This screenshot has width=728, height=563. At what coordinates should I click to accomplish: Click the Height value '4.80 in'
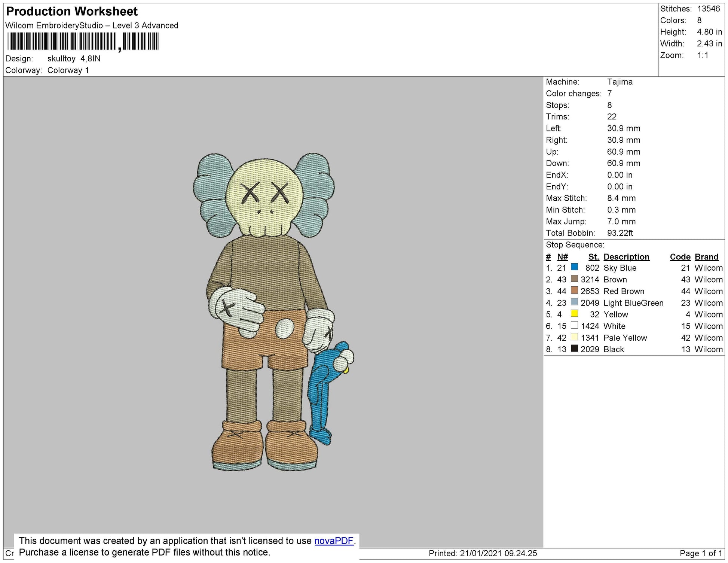709,32
